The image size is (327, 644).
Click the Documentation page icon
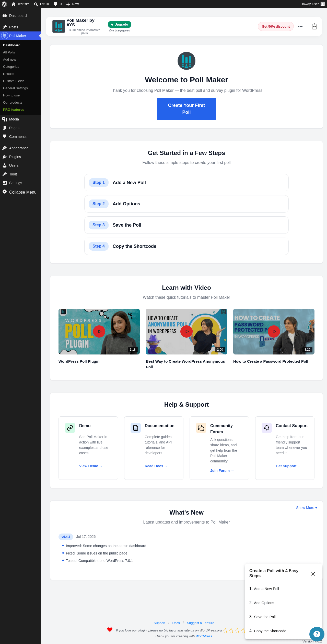136,428
